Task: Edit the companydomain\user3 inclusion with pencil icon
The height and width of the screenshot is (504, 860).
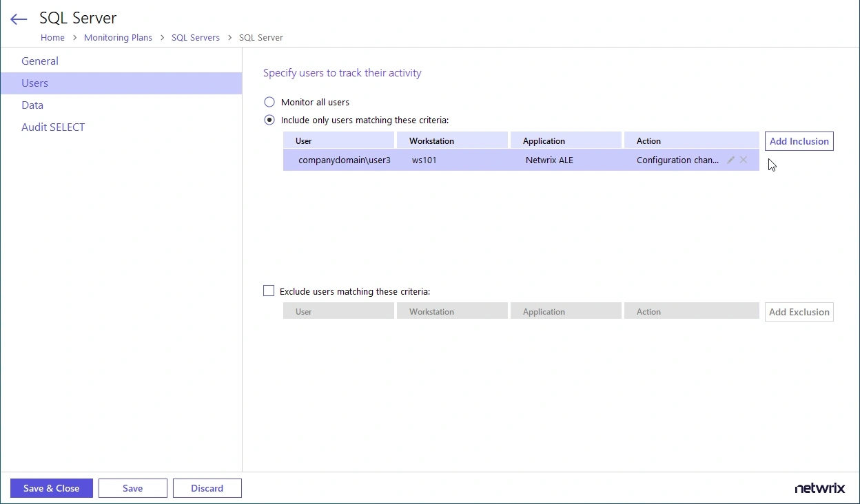Action: 730,160
